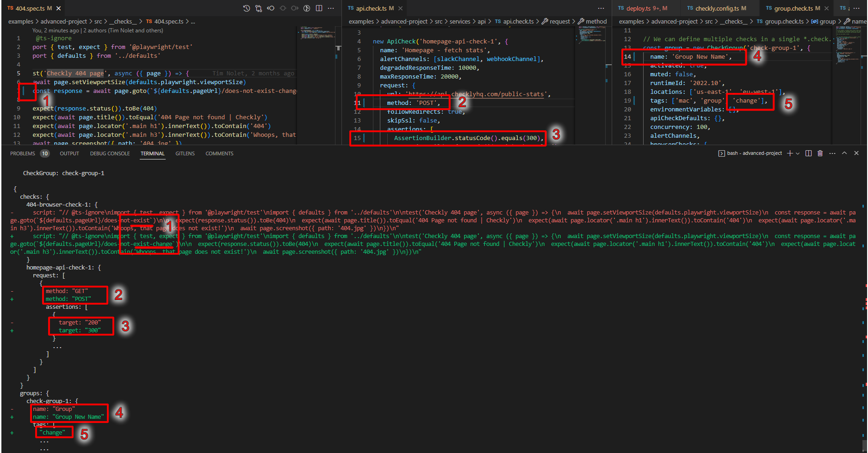
Task: Click '404-browser-check-1: {' in terminal output
Action: pos(62,205)
